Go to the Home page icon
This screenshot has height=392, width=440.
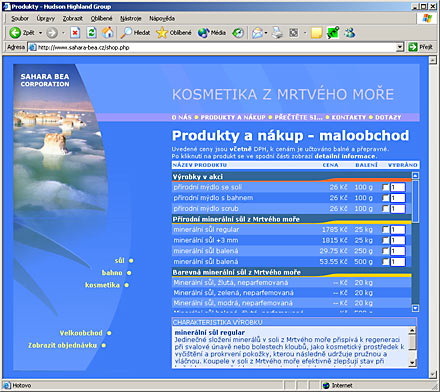click(x=107, y=33)
